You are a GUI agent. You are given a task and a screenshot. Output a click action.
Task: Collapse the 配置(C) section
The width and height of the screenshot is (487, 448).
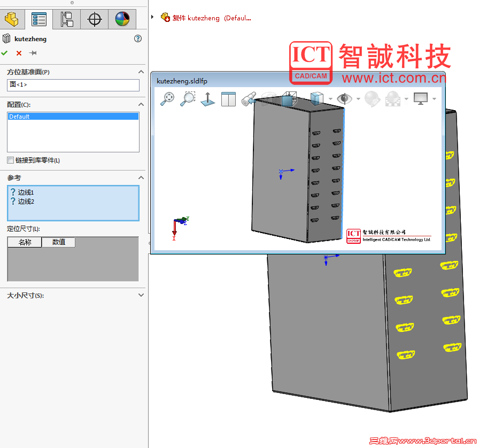coord(141,104)
